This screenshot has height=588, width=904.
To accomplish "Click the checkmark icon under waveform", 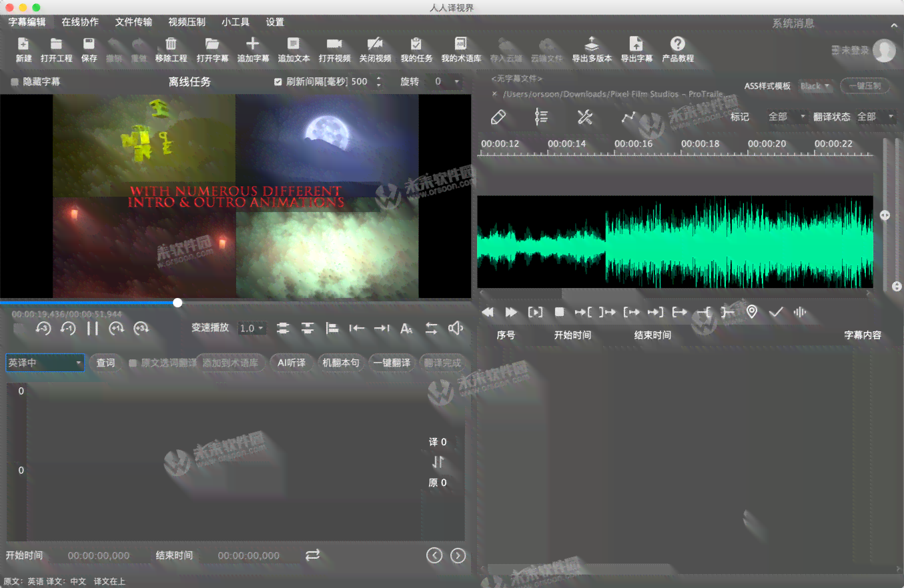I will (776, 312).
